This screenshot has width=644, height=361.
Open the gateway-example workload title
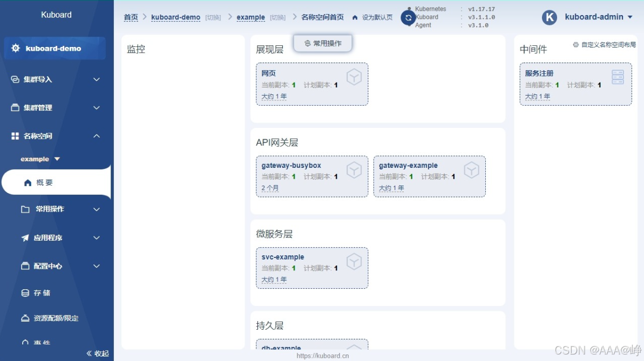pyautogui.click(x=408, y=166)
